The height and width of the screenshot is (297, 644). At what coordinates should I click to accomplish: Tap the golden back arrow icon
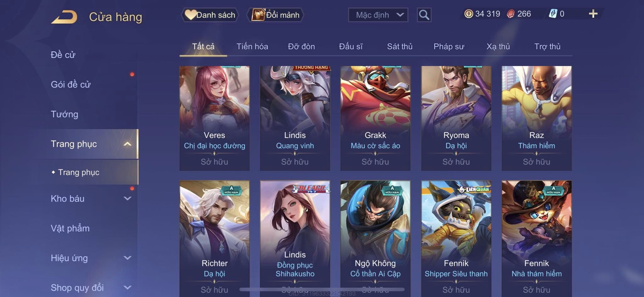pos(64,17)
